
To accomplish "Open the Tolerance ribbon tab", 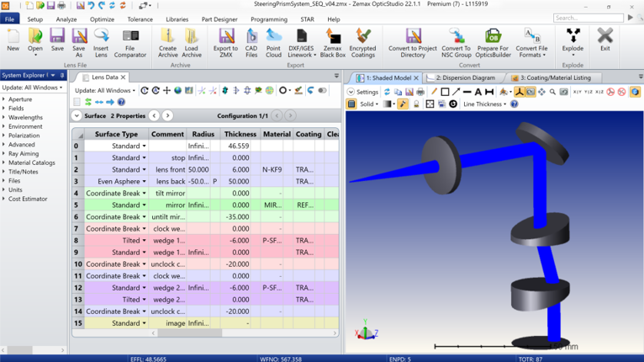I will pyautogui.click(x=140, y=19).
